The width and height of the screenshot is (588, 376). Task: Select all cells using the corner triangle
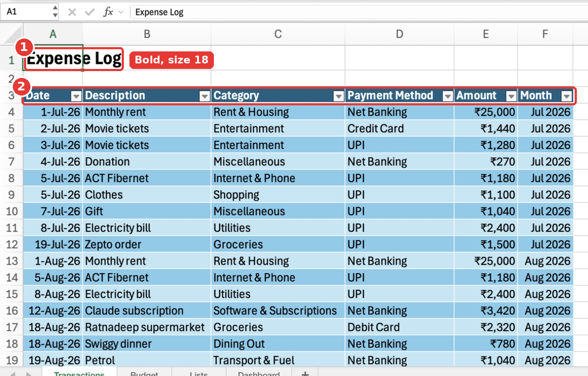12,34
